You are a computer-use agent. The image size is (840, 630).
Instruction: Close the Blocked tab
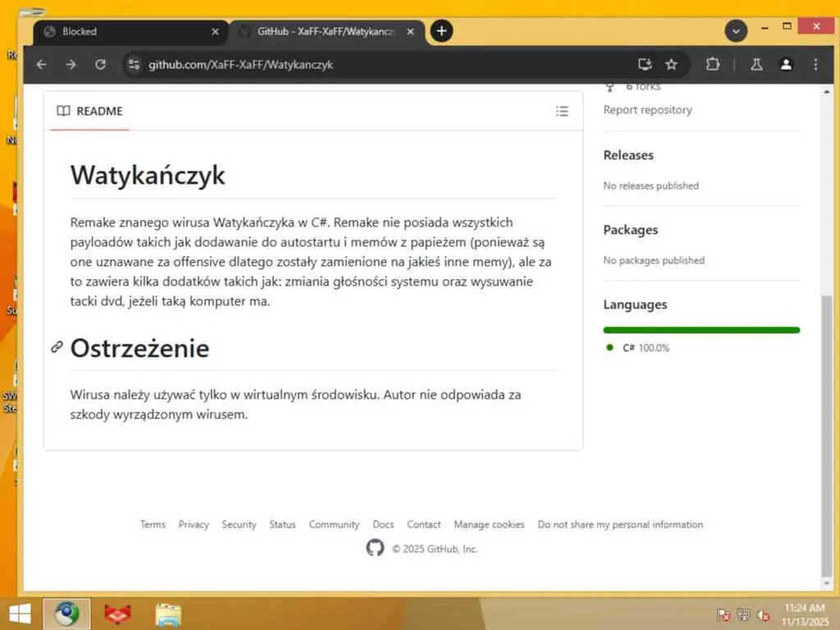(216, 32)
